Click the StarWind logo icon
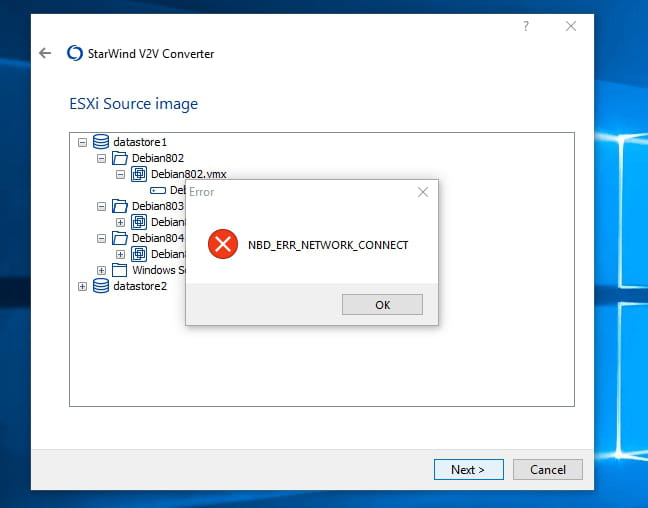The height and width of the screenshot is (508, 648). click(x=75, y=53)
